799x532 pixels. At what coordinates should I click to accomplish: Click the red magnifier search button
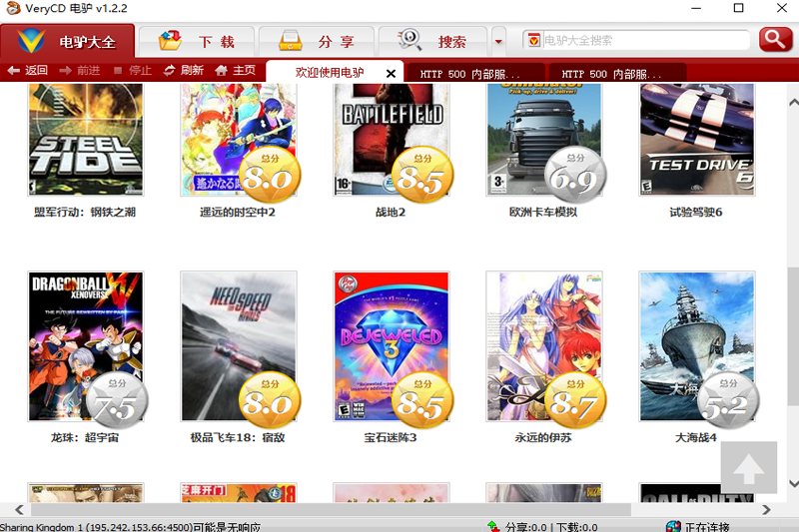776,40
